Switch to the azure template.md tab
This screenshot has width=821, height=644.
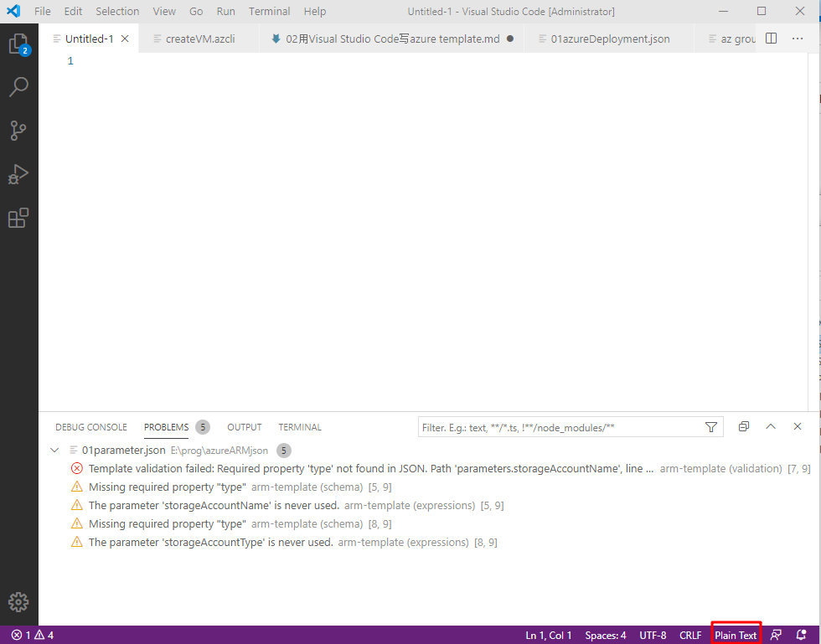point(391,39)
